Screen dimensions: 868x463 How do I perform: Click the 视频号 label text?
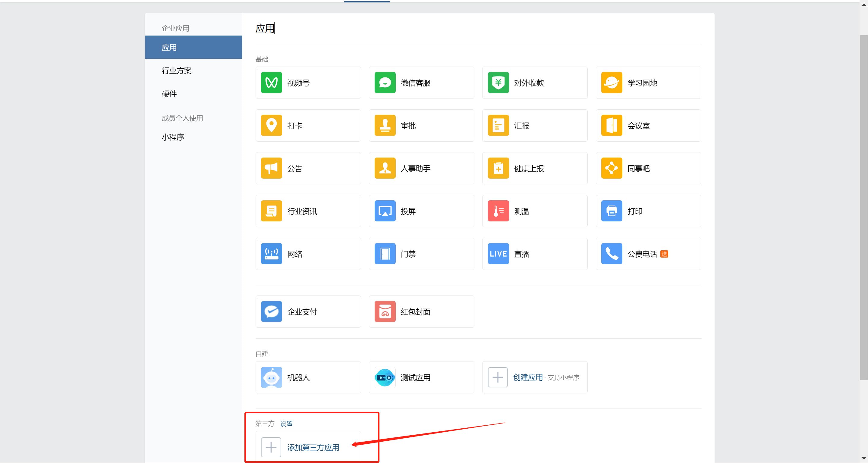(298, 83)
